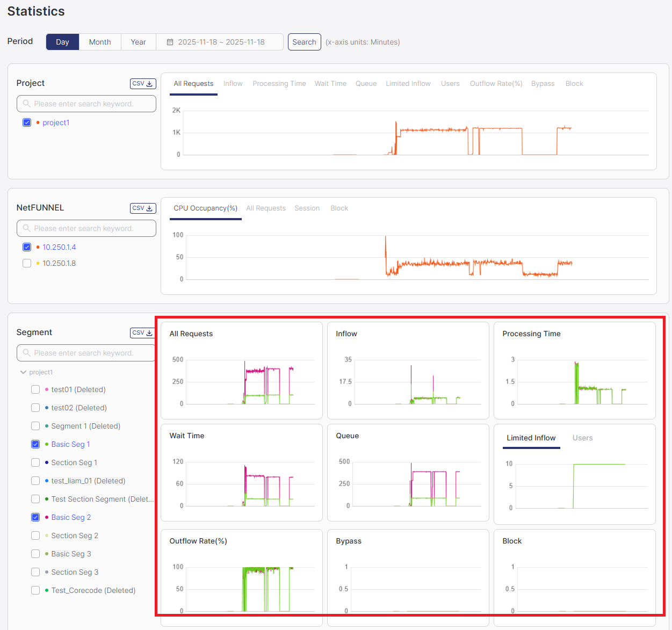Collapse the project1 segment tree
The width and height of the screenshot is (672, 630).
click(x=23, y=372)
